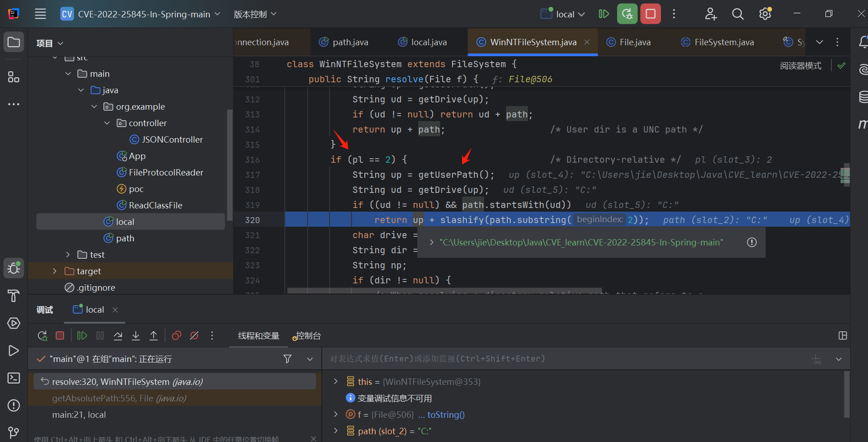Collapse the java folder
The image size is (868, 442).
pyautogui.click(x=81, y=90)
